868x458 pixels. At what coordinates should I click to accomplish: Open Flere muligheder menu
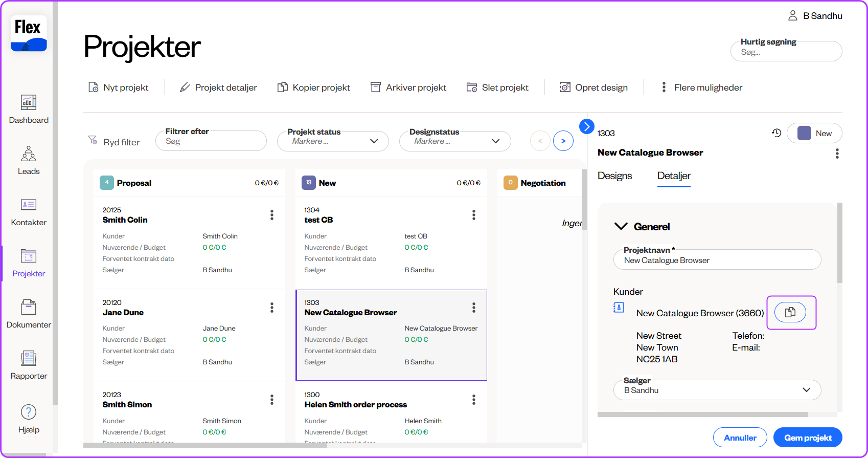point(701,88)
